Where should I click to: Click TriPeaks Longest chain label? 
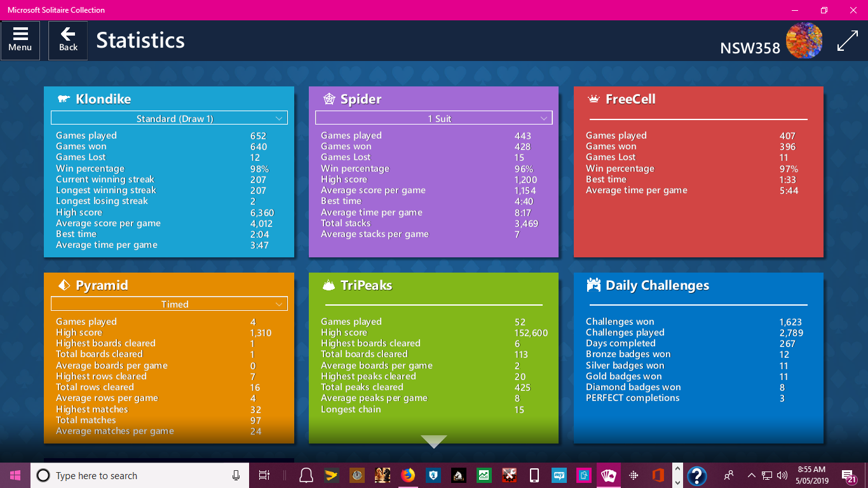pos(351,409)
